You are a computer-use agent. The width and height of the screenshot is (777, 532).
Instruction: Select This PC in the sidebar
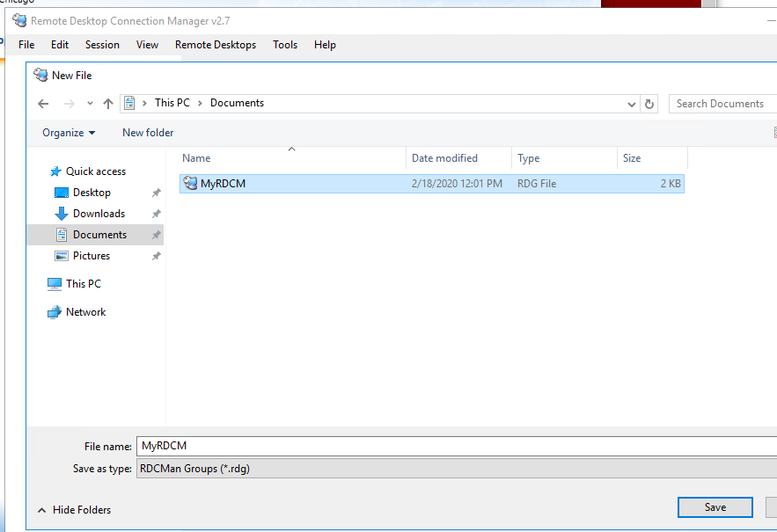[83, 283]
